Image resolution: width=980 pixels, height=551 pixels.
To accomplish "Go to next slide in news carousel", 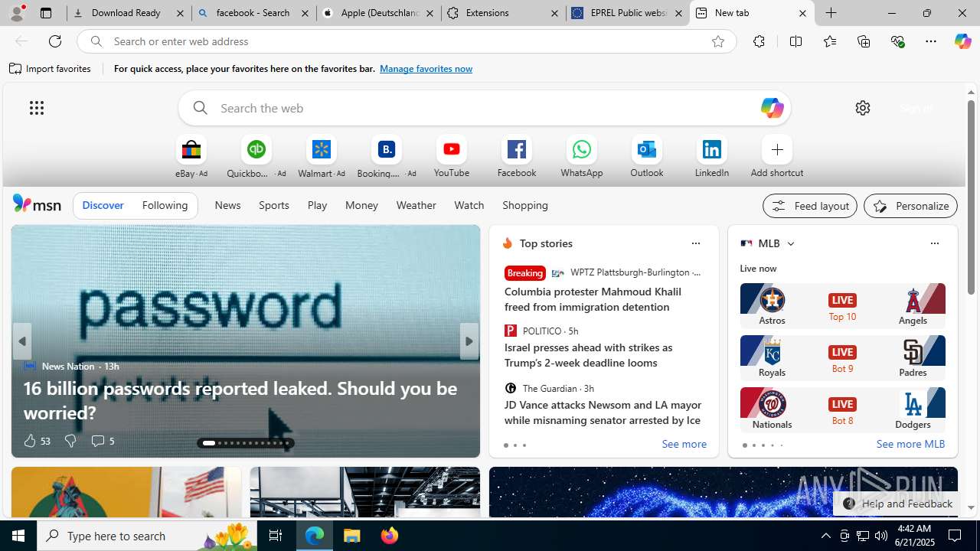I will coord(469,341).
